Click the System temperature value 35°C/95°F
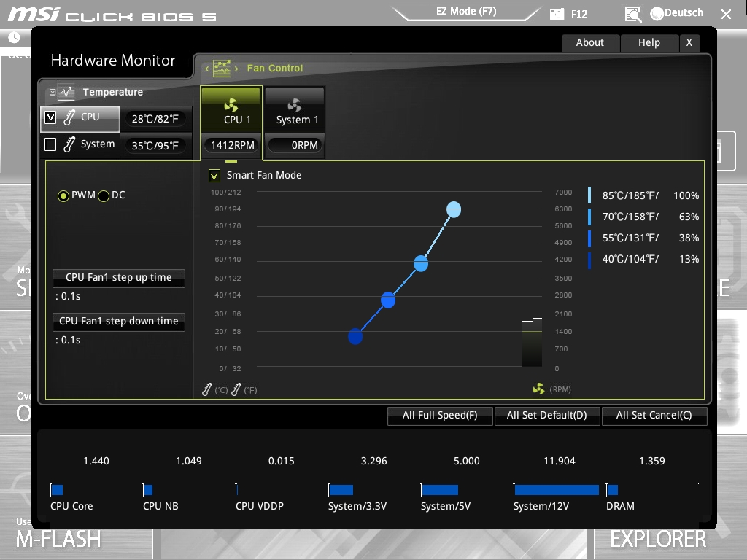Image resolution: width=747 pixels, height=560 pixels. (x=155, y=146)
